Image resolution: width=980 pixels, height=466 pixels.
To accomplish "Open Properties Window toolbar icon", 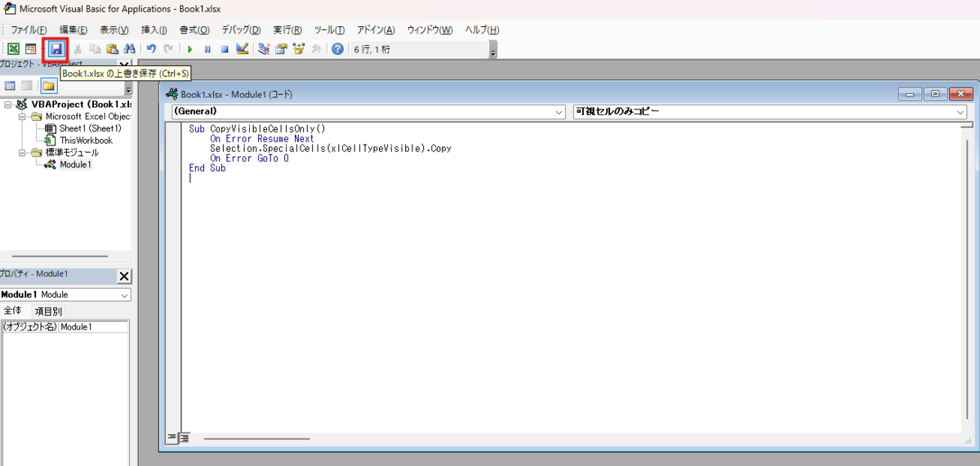I will pyautogui.click(x=281, y=49).
